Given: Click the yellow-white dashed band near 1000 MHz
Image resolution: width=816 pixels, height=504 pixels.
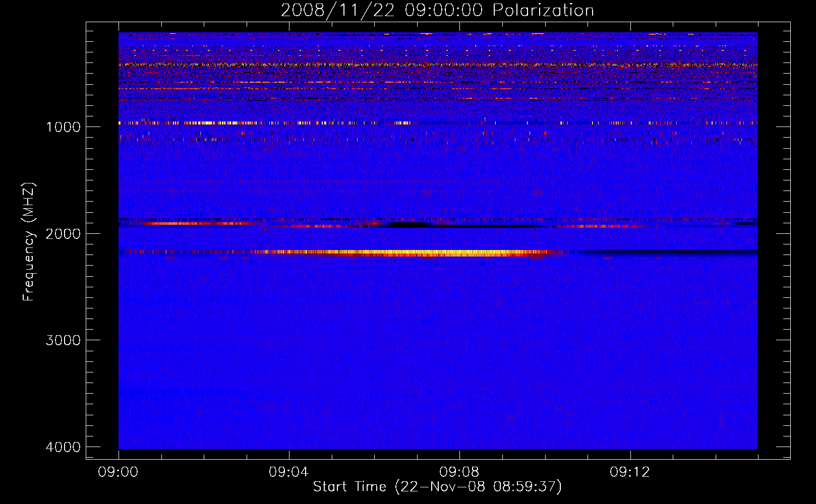Looking at the screenshot, I should click(265, 123).
